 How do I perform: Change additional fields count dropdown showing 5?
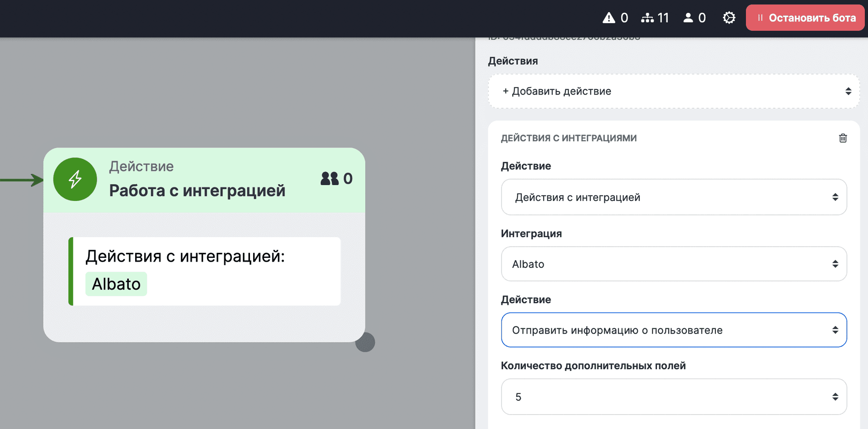tap(674, 397)
